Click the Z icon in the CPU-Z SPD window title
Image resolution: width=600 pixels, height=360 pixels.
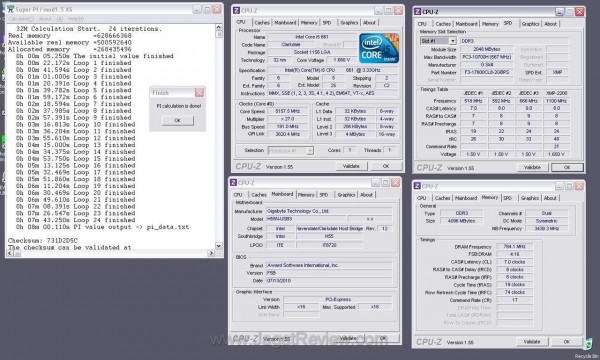pyautogui.click(x=417, y=12)
